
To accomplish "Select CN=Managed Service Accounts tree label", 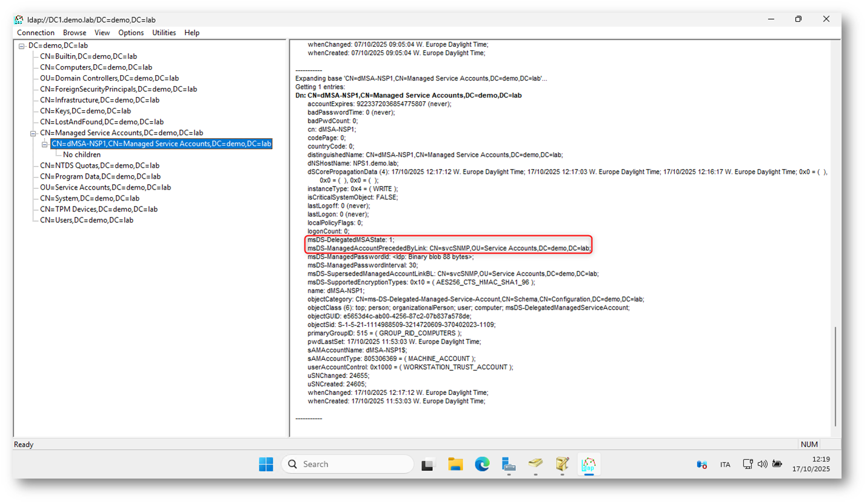I will pos(121,133).
